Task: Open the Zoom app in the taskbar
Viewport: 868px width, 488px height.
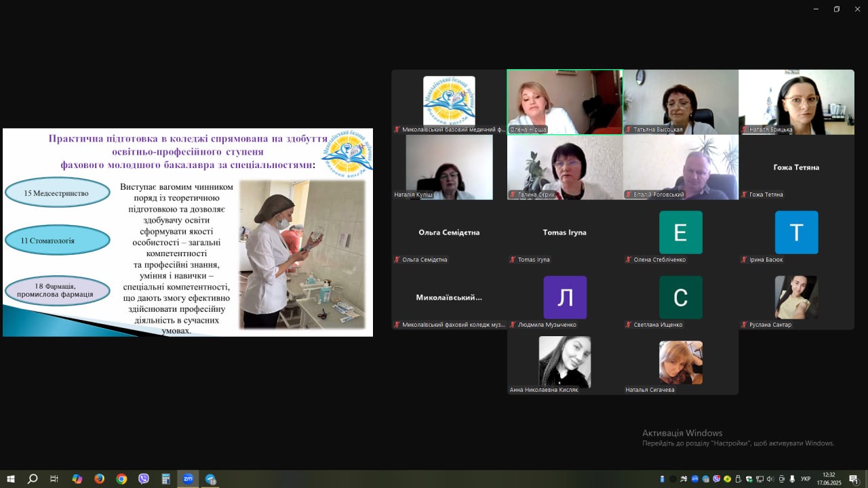Action: click(x=188, y=479)
